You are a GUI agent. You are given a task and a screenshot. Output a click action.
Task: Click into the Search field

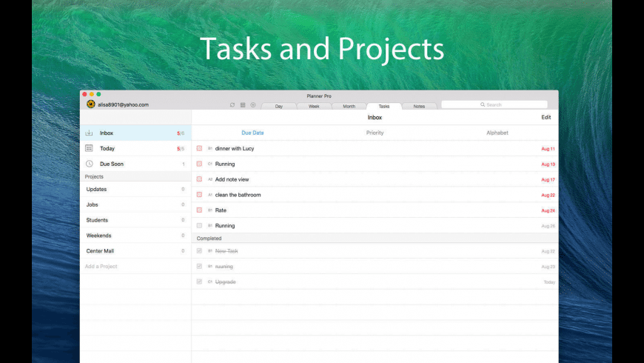[494, 104]
